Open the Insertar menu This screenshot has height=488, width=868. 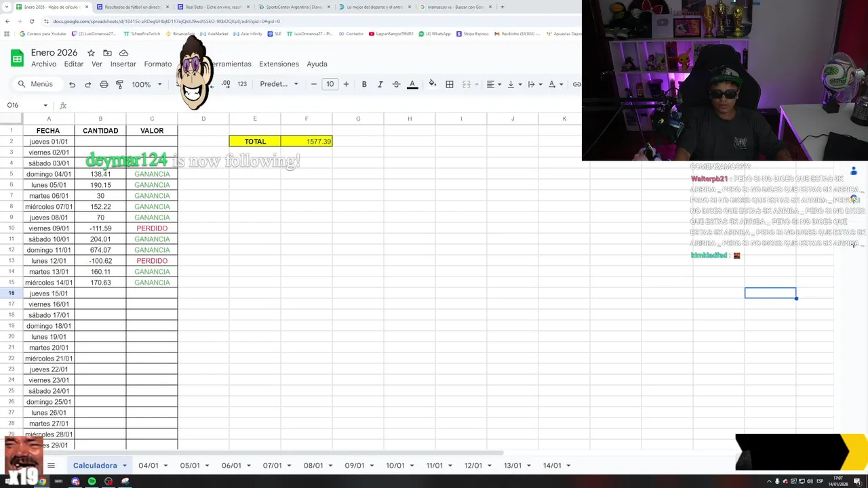(123, 64)
